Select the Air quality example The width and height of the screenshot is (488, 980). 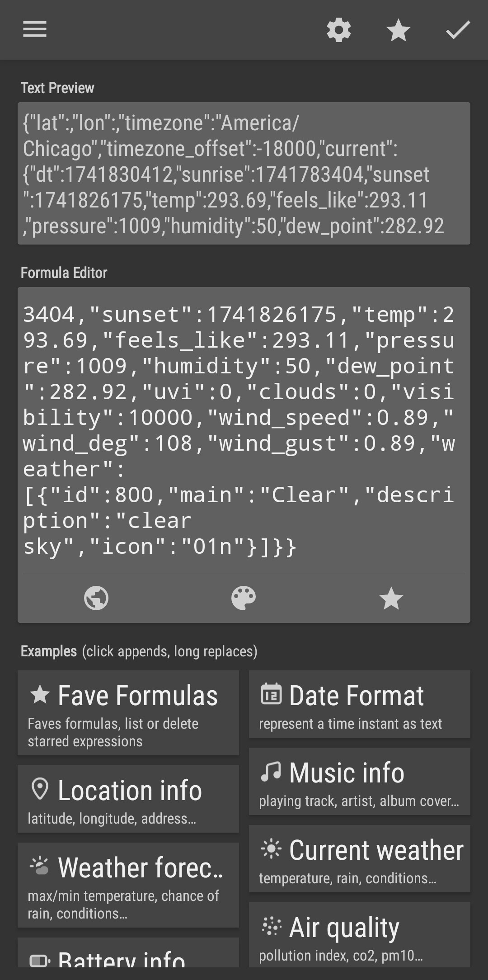click(x=360, y=935)
